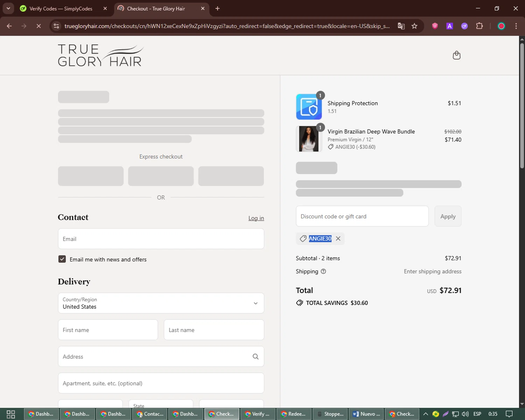This screenshot has width=525, height=420.
Task: Focus the Email input field
Action: (161, 239)
